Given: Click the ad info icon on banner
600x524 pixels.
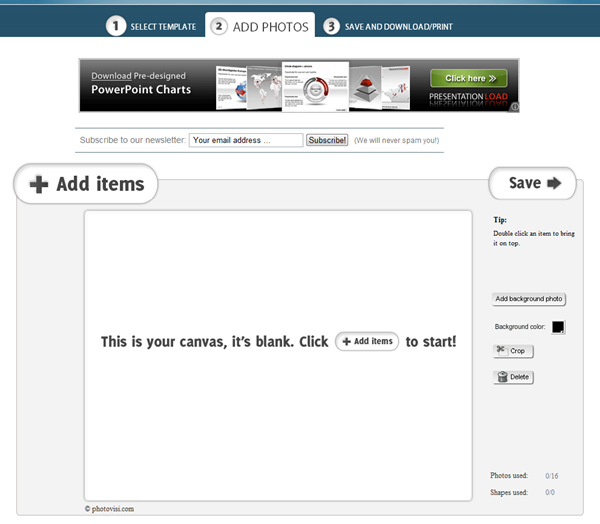Looking at the screenshot, I should click(x=515, y=107).
